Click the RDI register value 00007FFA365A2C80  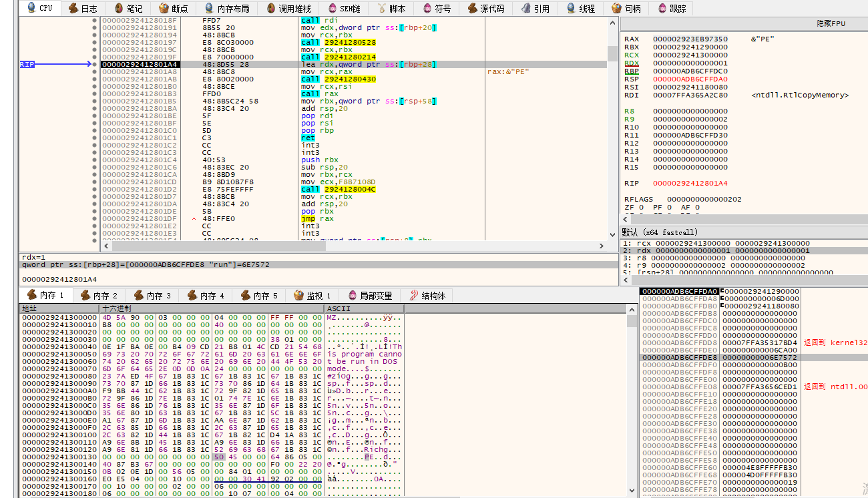tap(690, 95)
